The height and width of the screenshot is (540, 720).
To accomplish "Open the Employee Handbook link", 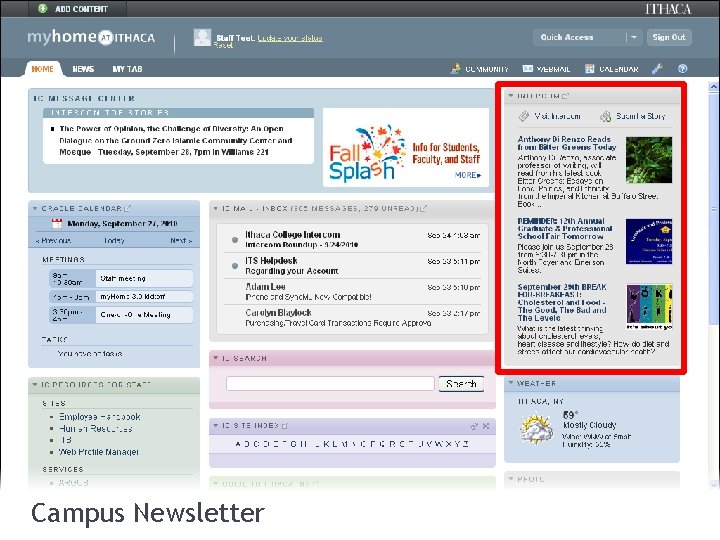I will (x=100, y=417).
